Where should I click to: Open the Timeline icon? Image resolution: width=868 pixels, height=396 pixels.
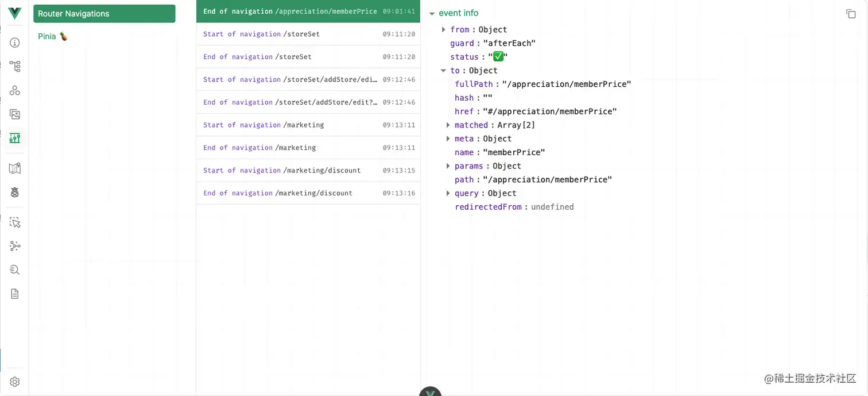[15, 138]
